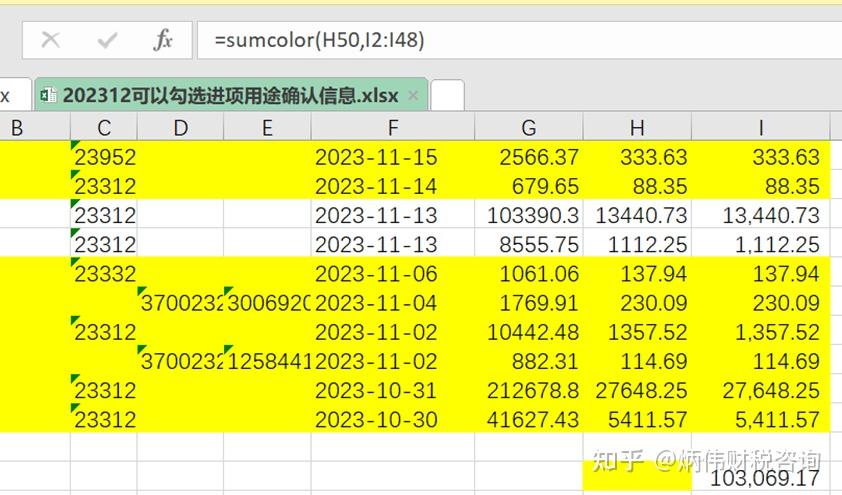Select column I header
The height and width of the screenshot is (495, 842).
[x=760, y=128]
